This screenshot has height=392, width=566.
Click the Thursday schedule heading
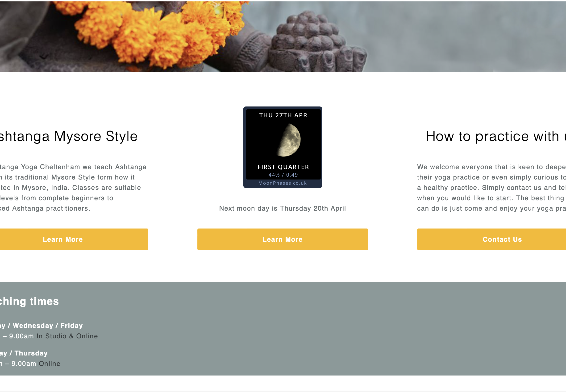point(24,353)
